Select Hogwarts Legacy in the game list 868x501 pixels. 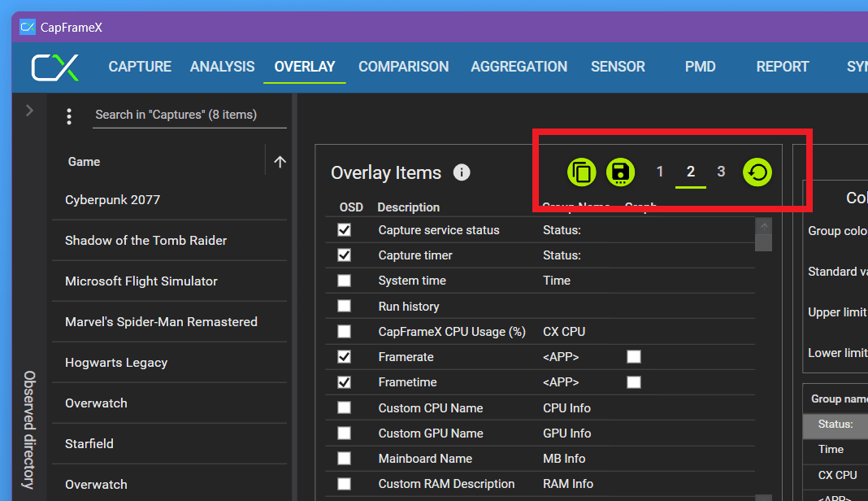point(116,363)
